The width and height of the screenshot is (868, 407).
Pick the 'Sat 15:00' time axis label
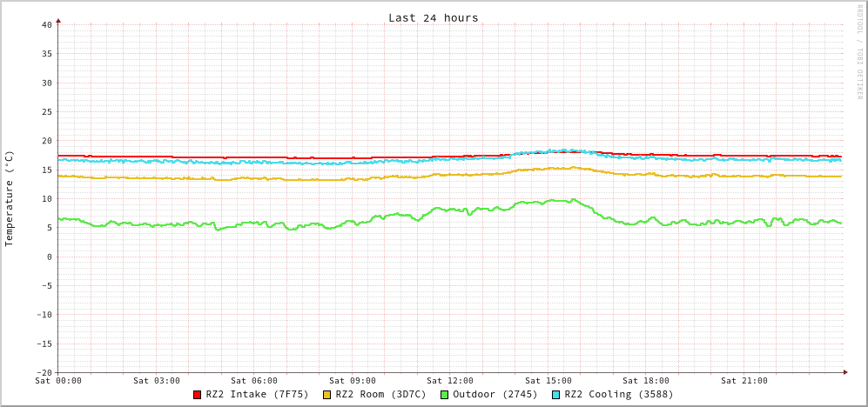coord(548,381)
